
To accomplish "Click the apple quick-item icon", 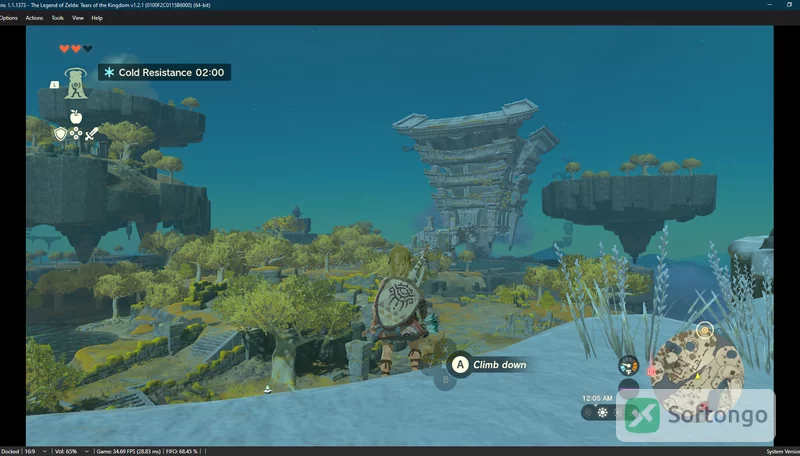I will [76, 117].
